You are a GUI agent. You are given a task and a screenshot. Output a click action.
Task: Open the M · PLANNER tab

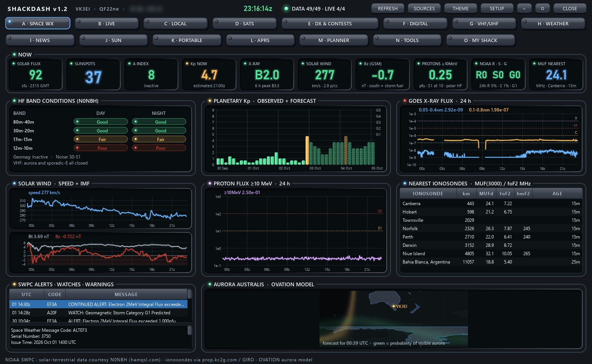coord(334,40)
